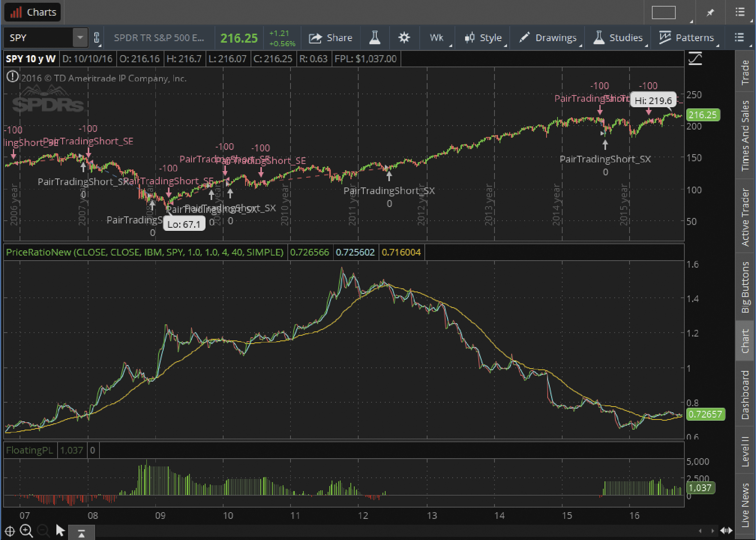
Task: Click the Share button
Action: [331, 38]
